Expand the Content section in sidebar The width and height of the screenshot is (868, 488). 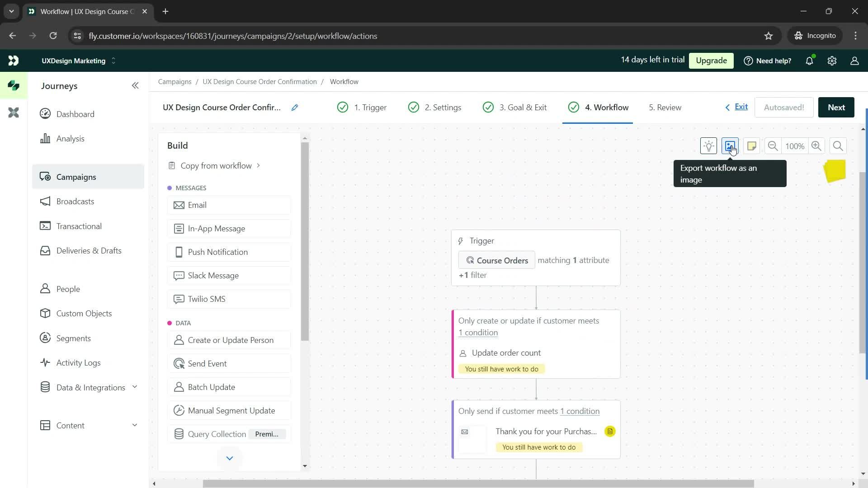(x=134, y=426)
